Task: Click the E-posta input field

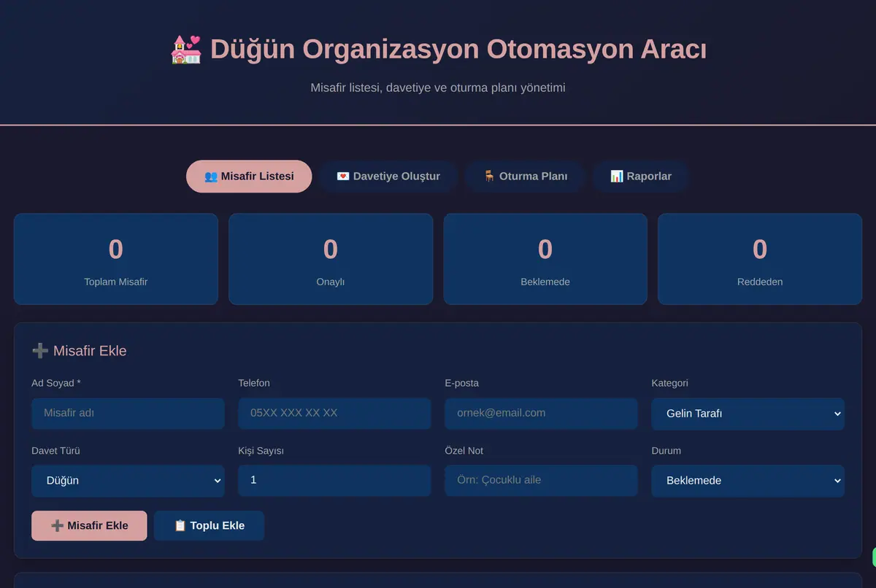Action: tap(541, 413)
